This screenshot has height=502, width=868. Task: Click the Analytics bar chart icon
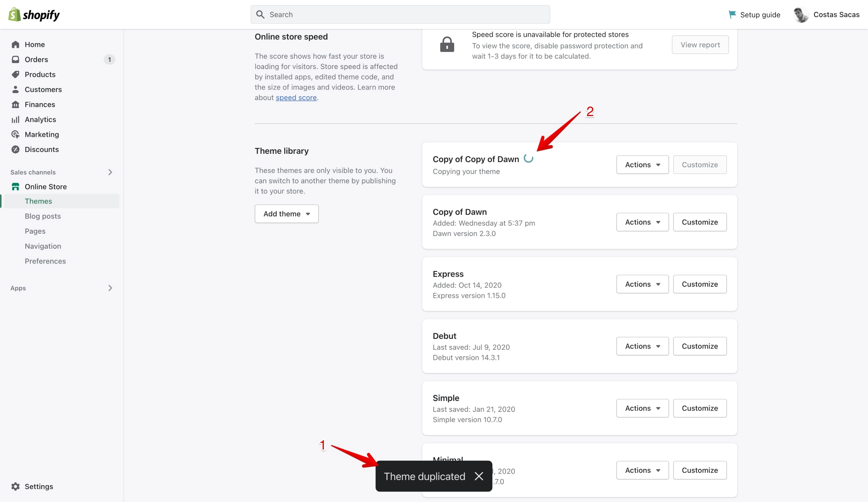[x=15, y=119]
